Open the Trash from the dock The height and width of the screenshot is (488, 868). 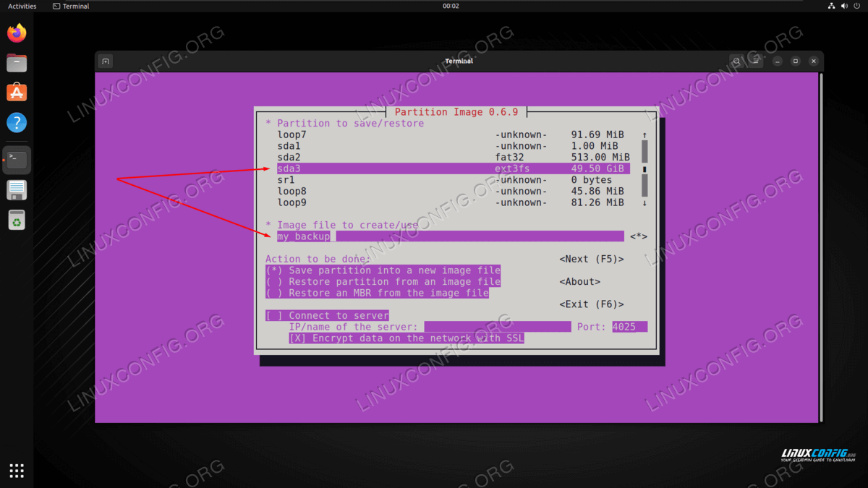(17, 220)
